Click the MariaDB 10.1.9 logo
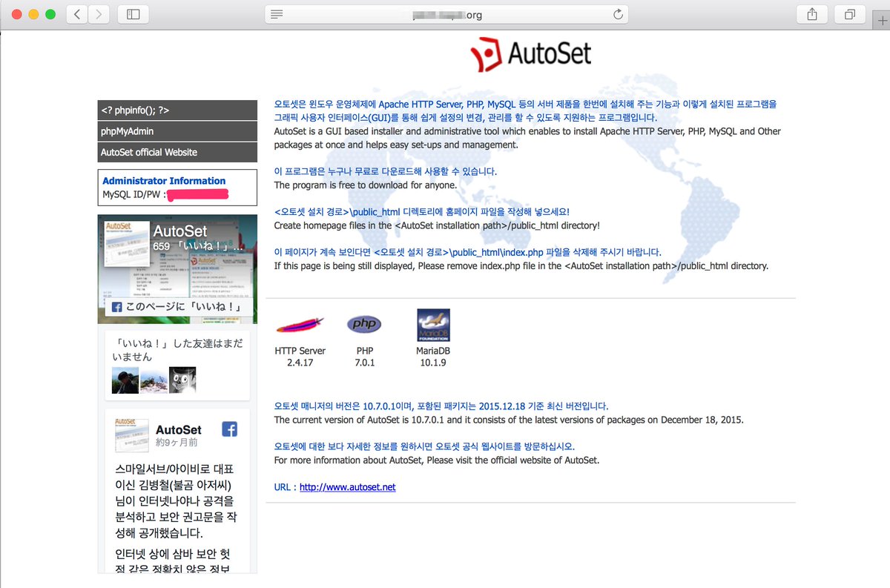 [x=433, y=324]
